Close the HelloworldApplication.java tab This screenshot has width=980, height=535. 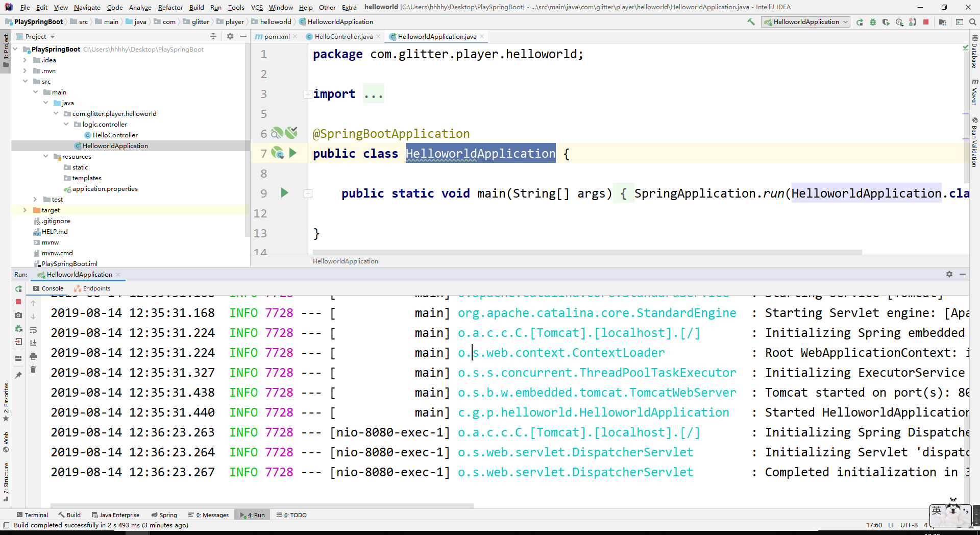(482, 36)
